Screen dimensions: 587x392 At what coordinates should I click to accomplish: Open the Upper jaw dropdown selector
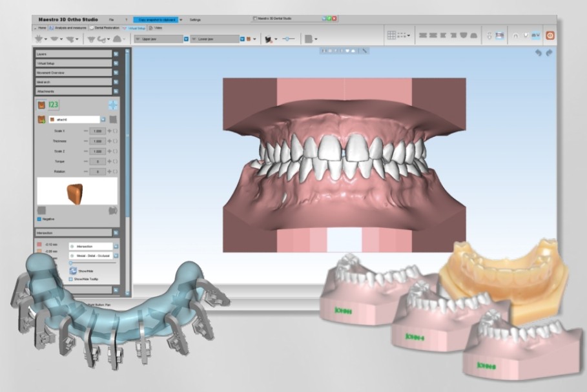coord(185,39)
